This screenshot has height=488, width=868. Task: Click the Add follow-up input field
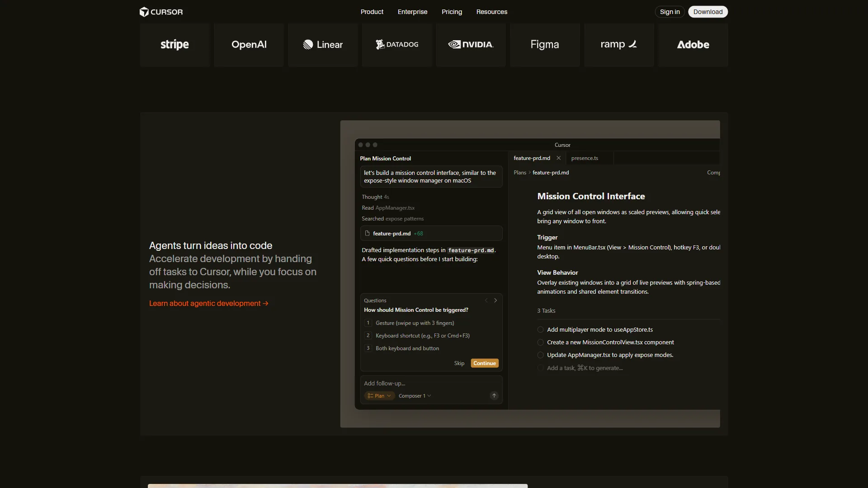431,384
